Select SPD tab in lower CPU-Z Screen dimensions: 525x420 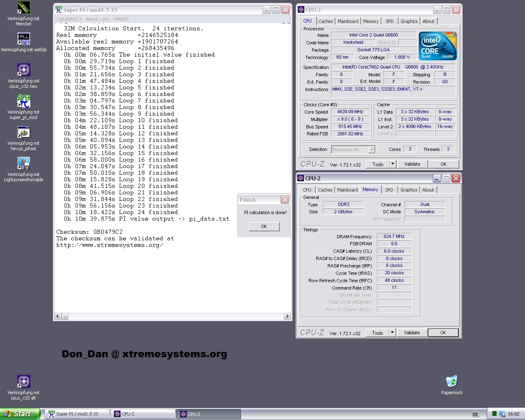click(x=389, y=190)
